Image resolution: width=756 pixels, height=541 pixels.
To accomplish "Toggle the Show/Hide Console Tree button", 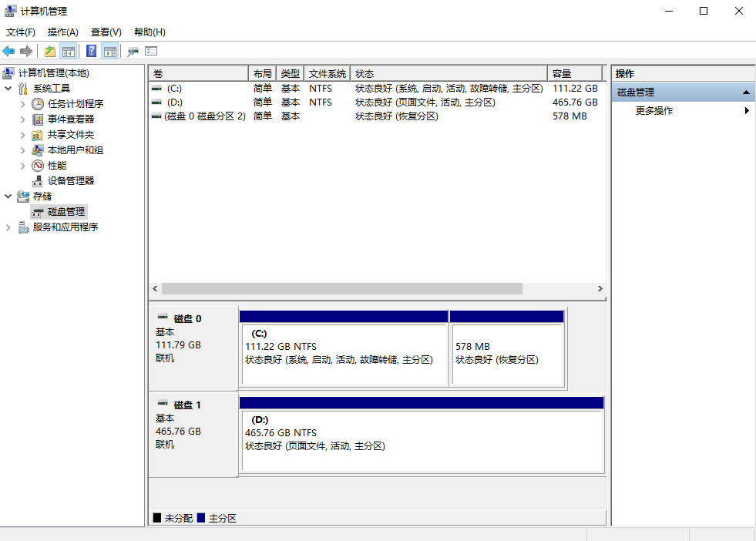I will tap(69, 51).
